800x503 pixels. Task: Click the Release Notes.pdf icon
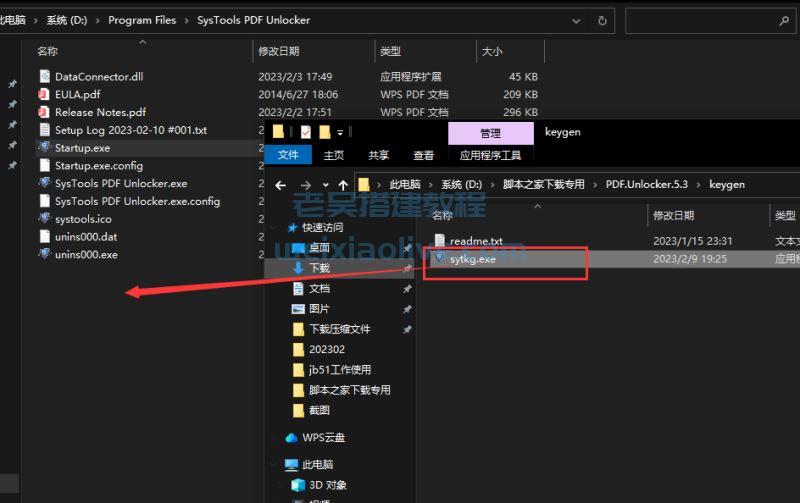pyautogui.click(x=44, y=112)
